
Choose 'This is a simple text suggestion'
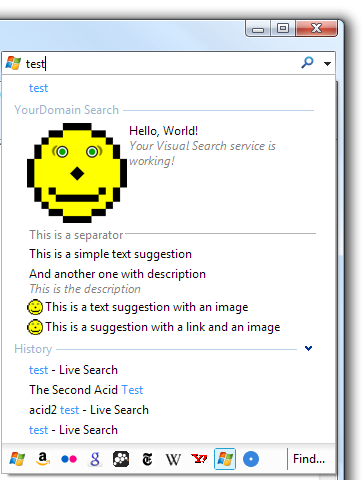pyautogui.click(x=110, y=254)
